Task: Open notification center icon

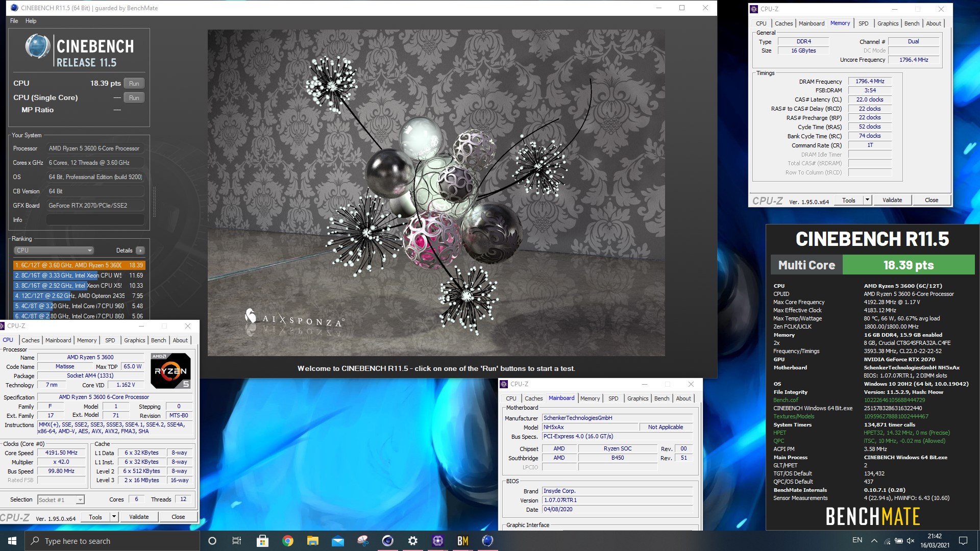Action: pos(963,541)
